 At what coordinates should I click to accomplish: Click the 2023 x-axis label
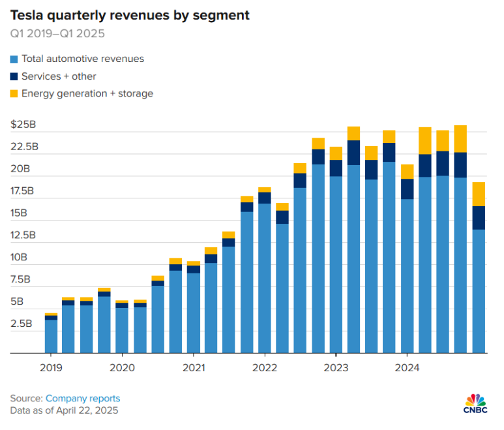pyautogui.click(x=336, y=367)
